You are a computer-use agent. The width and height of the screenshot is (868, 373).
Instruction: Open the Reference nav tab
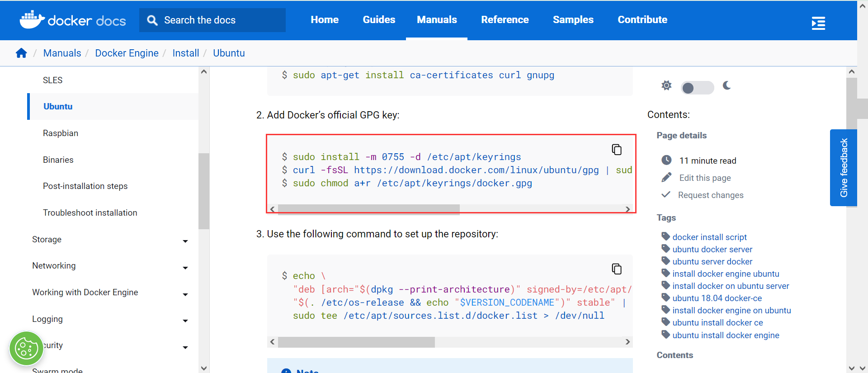(x=505, y=20)
